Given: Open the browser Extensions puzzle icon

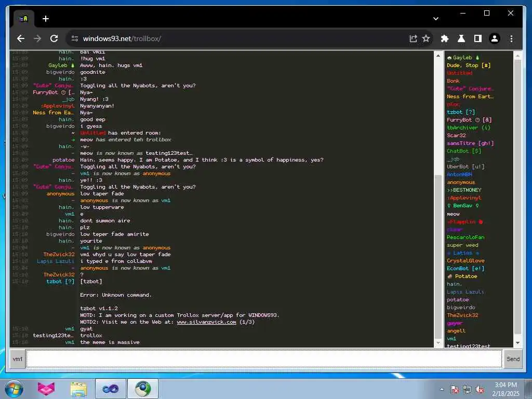Looking at the screenshot, I should tap(445, 38).
